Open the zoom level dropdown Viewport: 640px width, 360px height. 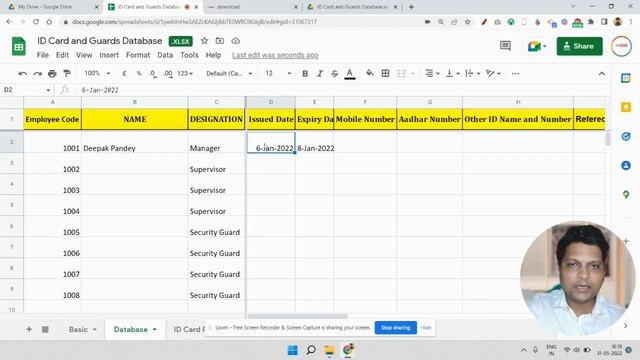tap(97, 73)
